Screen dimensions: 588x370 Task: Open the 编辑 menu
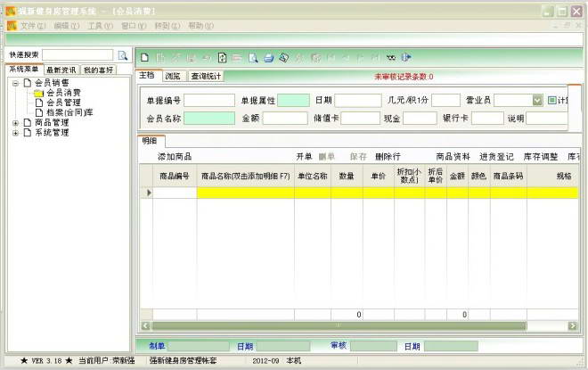[x=67, y=26]
